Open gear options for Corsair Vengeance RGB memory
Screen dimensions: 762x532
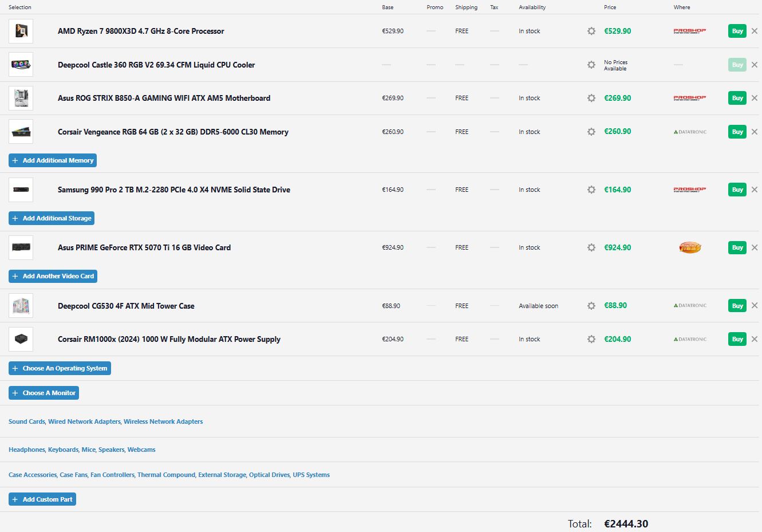click(591, 132)
